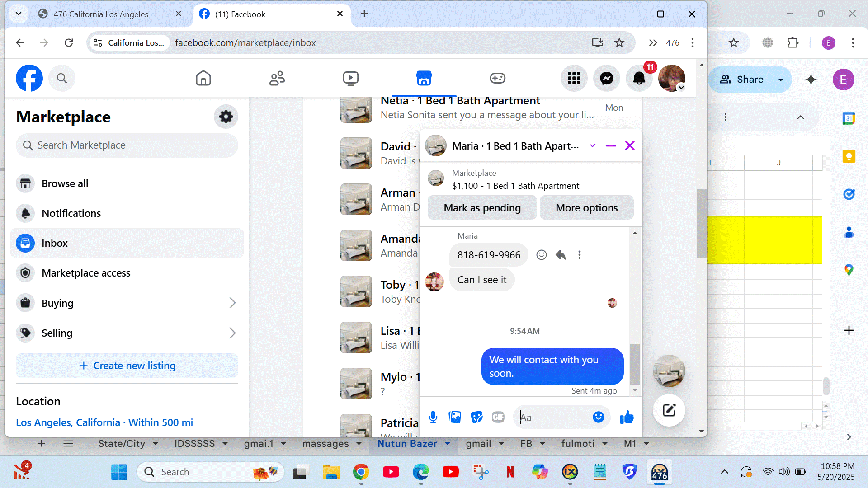868x488 pixels.
Task: Send a thumbs-up like in chat
Action: [627, 417]
